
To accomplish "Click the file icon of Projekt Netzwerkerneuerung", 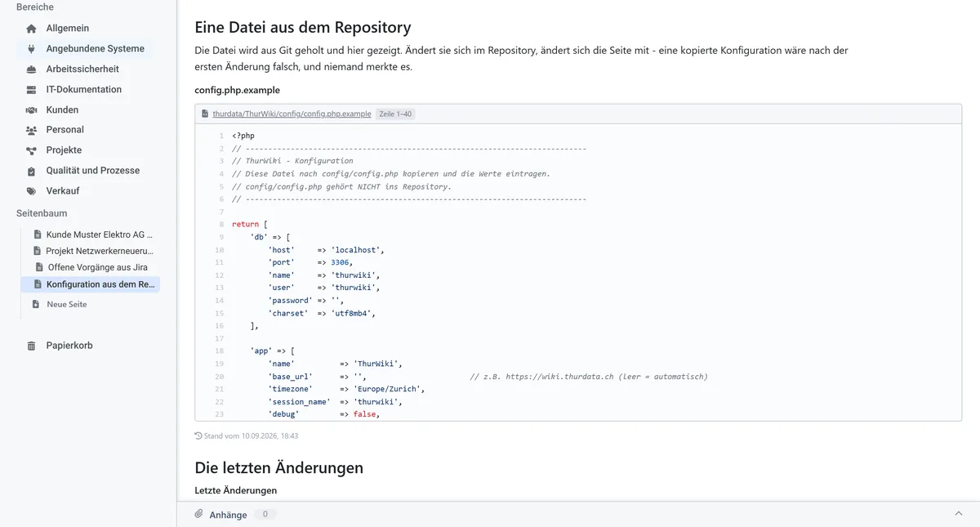I will [38, 251].
